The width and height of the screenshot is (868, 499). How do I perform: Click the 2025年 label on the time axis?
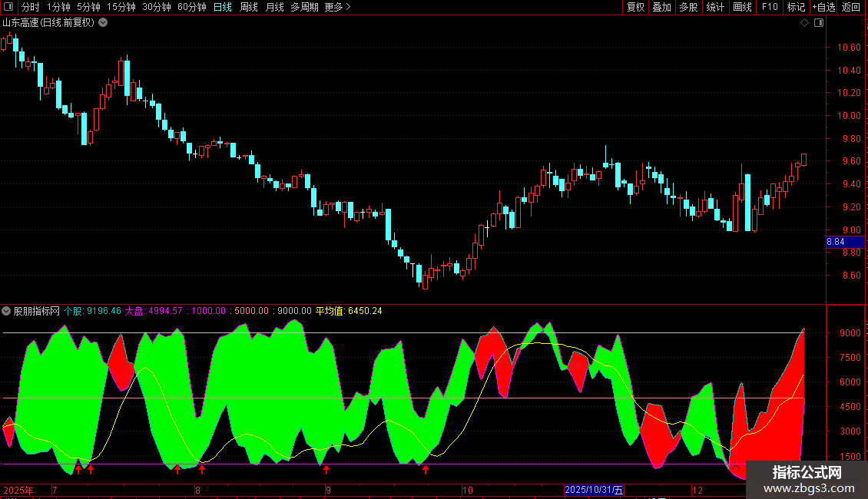click(x=18, y=490)
